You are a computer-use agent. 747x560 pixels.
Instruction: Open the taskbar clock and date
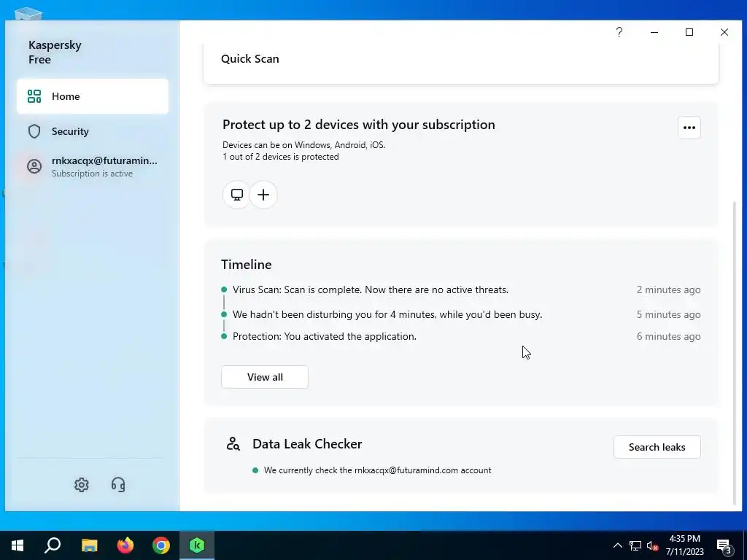[x=684, y=545]
